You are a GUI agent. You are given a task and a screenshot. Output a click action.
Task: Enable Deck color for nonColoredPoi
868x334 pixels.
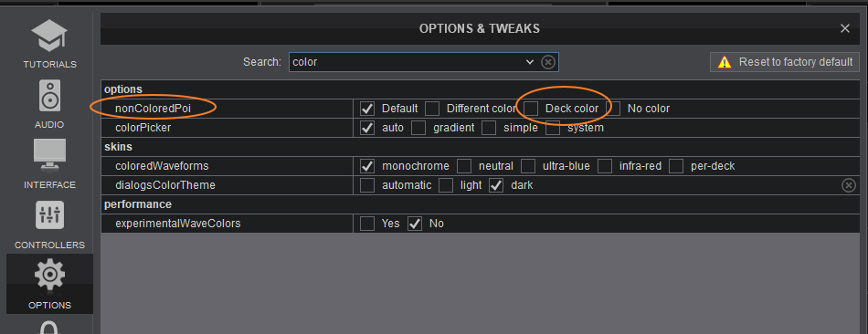(x=531, y=109)
